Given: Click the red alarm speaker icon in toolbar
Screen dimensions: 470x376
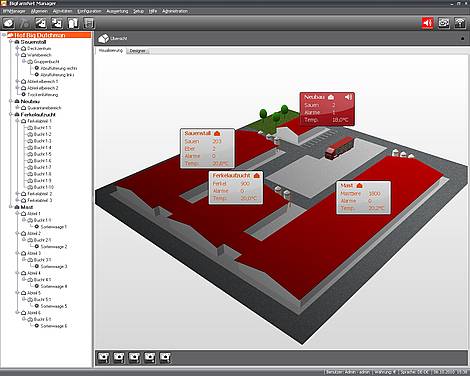Looking at the screenshot, I should click(x=427, y=23).
